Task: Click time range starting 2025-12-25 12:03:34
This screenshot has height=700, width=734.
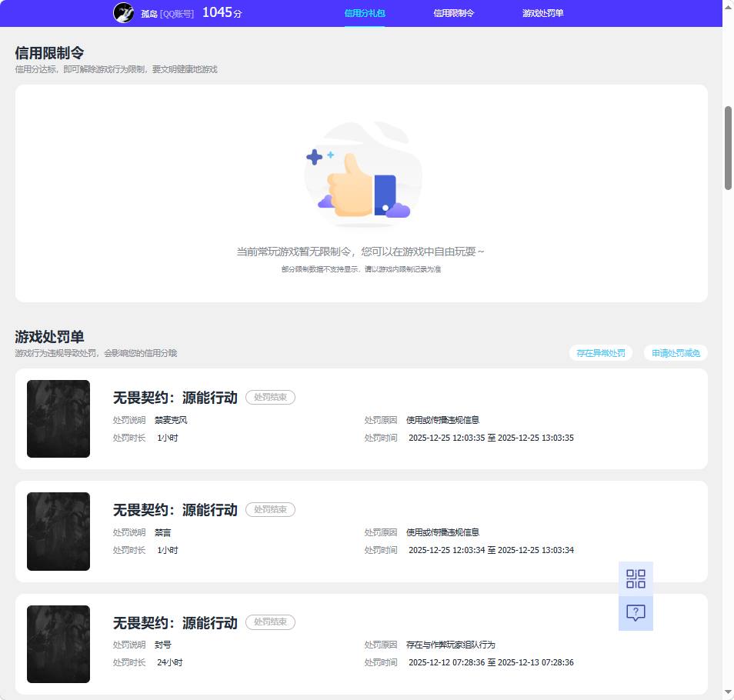Action: click(491, 550)
